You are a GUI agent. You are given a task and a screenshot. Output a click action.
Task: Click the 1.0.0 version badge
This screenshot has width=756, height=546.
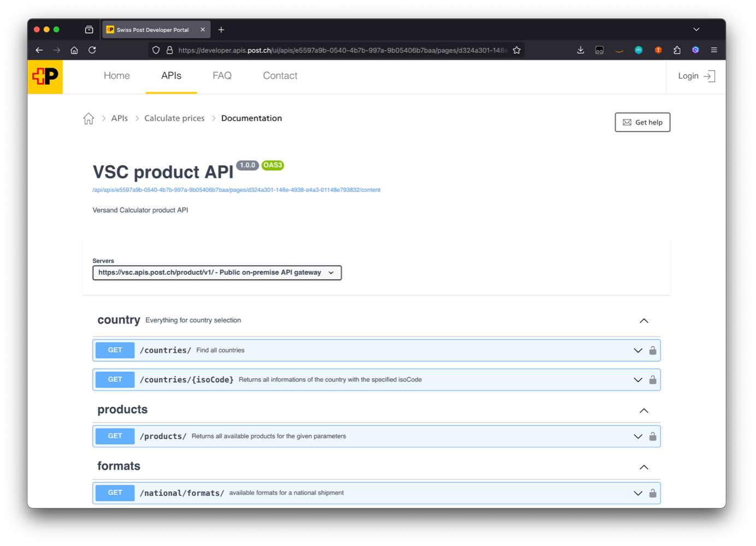point(247,165)
